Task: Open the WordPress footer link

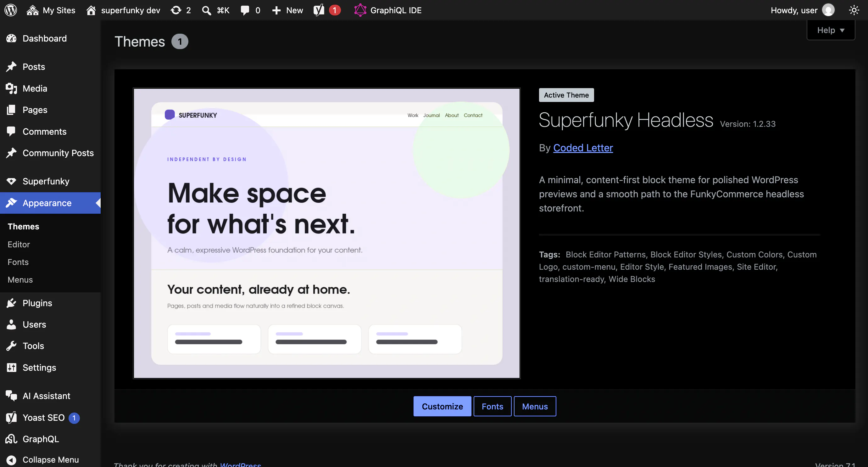Action: pos(240,464)
